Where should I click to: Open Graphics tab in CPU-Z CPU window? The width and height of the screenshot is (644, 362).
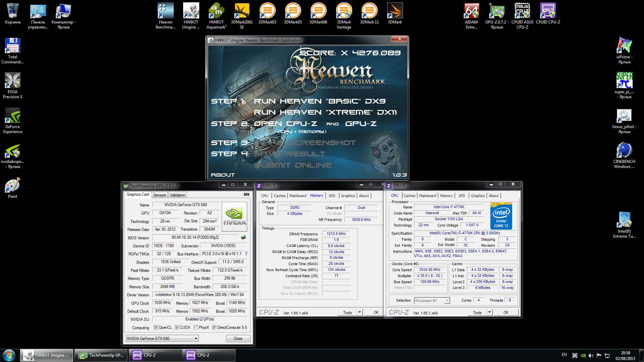pyautogui.click(x=478, y=196)
